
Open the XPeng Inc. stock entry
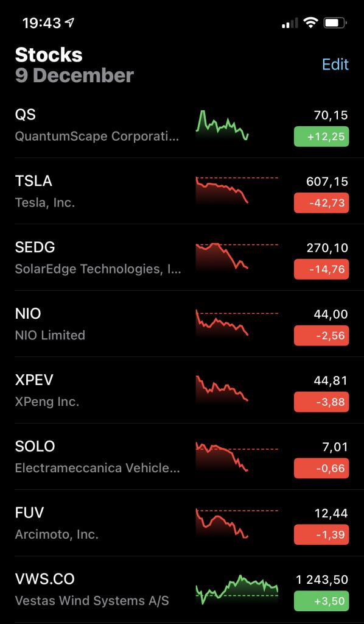[182, 391]
